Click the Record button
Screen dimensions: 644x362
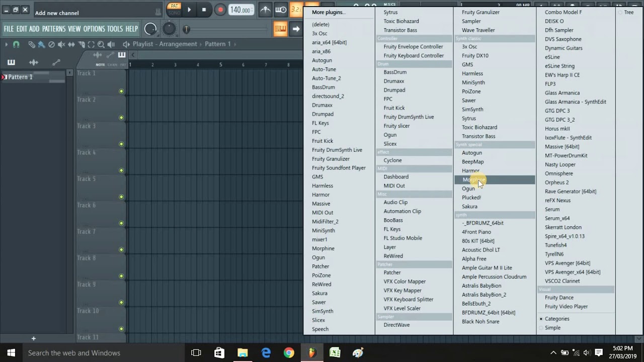point(220,10)
